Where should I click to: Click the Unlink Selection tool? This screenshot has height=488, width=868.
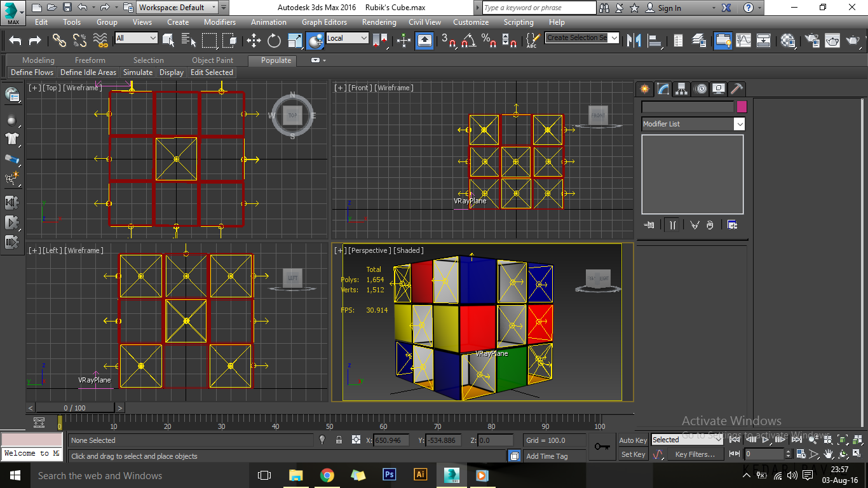tap(79, 41)
